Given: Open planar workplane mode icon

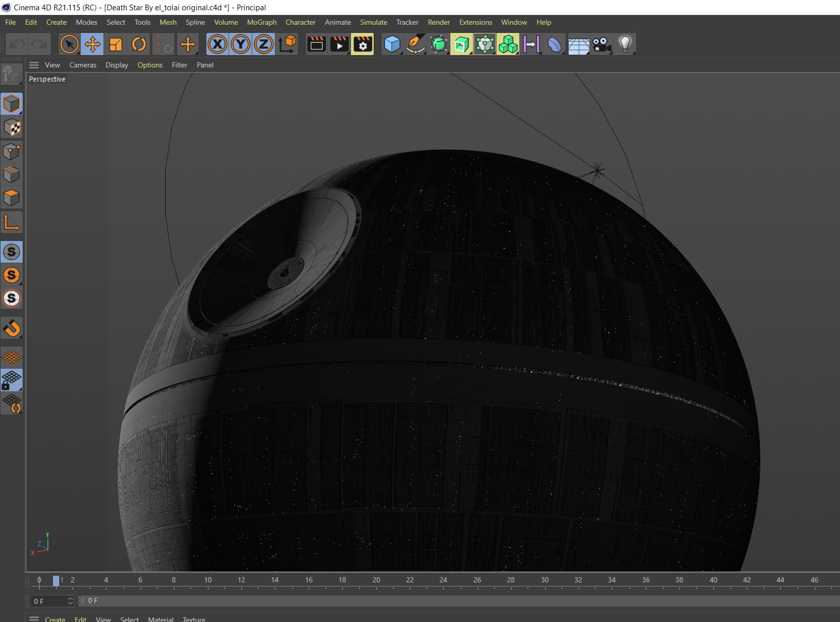Looking at the screenshot, I should click(12, 403).
